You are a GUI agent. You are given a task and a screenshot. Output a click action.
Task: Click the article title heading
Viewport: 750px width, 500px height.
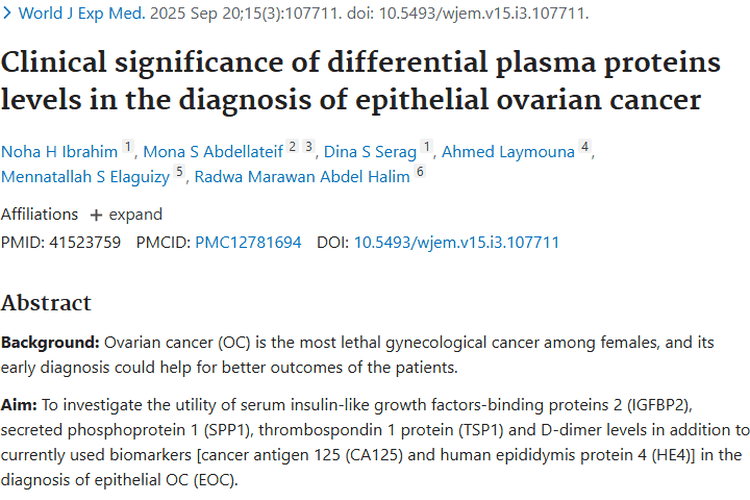pyautogui.click(x=360, y=81)
